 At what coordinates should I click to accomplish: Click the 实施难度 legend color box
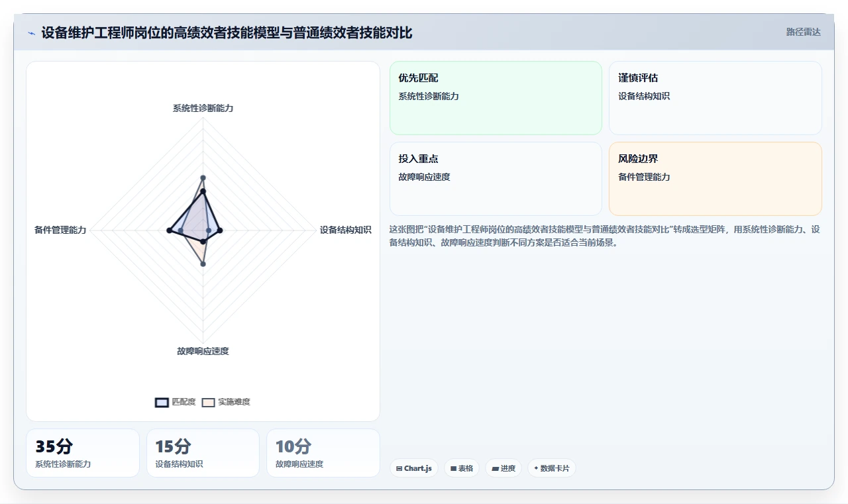pyautogui.click(x=208, y=402)
